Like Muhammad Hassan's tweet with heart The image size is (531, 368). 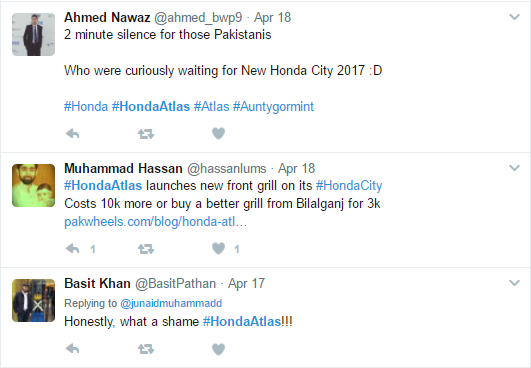tap(218, 248)
